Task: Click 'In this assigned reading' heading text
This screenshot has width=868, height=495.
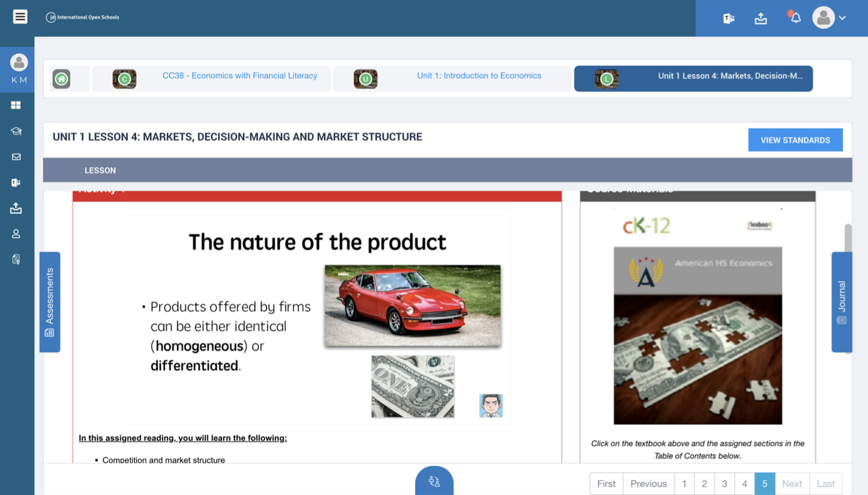Action: coord(183,438)
